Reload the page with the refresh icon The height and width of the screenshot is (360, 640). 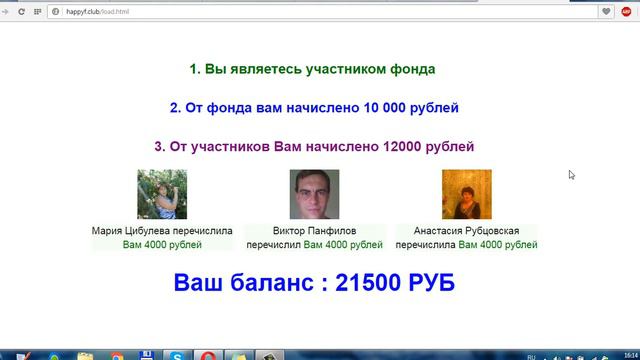21,12
